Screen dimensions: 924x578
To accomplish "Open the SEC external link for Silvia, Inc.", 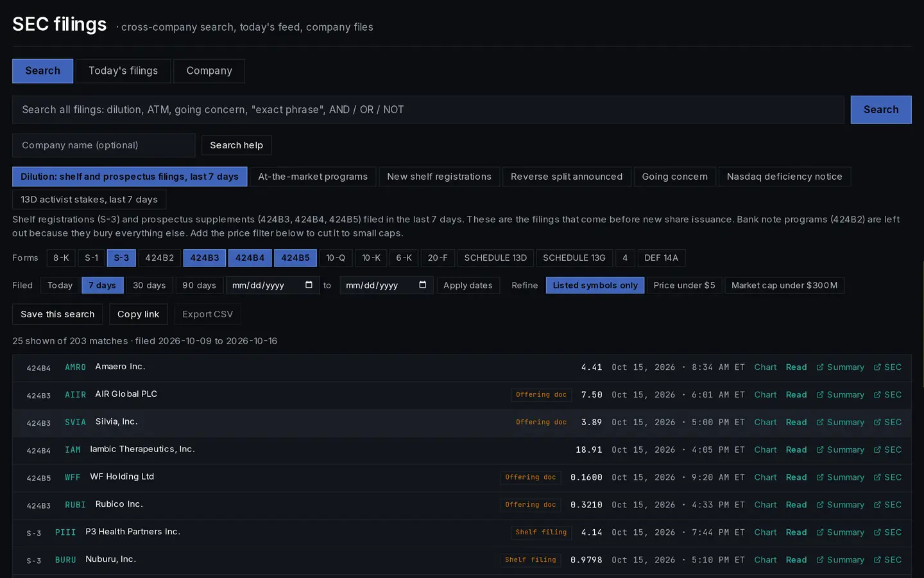I will (x=887, y=423).
